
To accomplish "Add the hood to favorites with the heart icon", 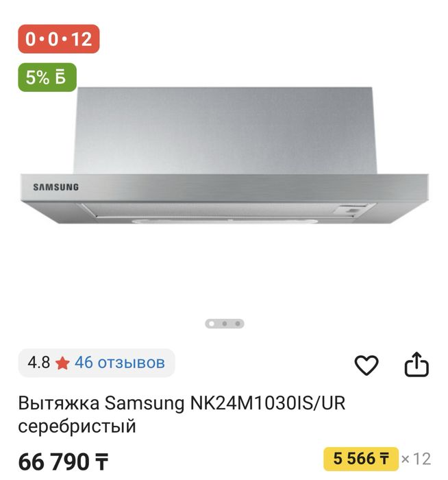I will click(x=366, y=365).
